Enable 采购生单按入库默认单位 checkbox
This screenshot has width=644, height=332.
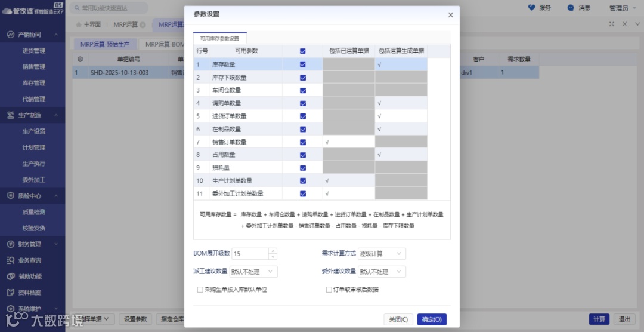pos(200,290)
